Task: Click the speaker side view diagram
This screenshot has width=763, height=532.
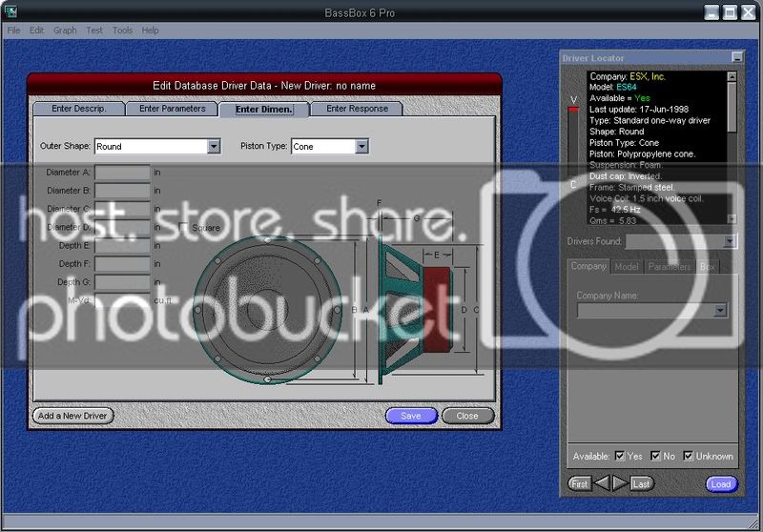Action: point(417,310)
